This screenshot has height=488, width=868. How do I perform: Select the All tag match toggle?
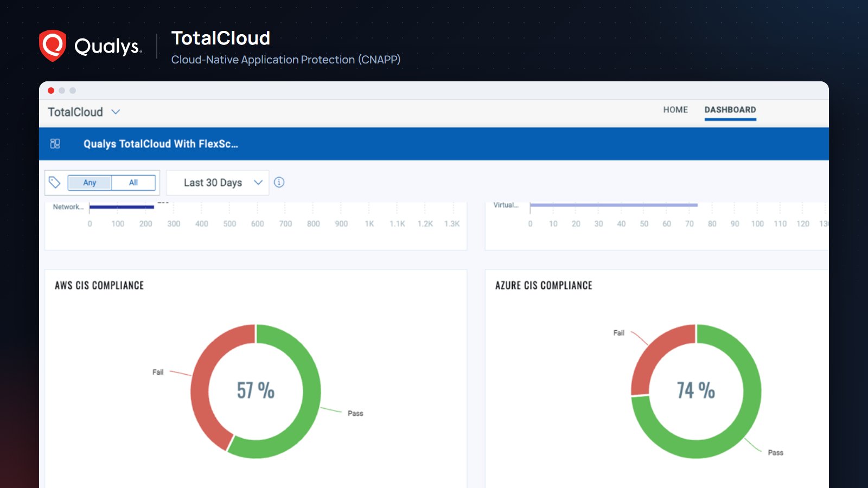click(133, 183)
